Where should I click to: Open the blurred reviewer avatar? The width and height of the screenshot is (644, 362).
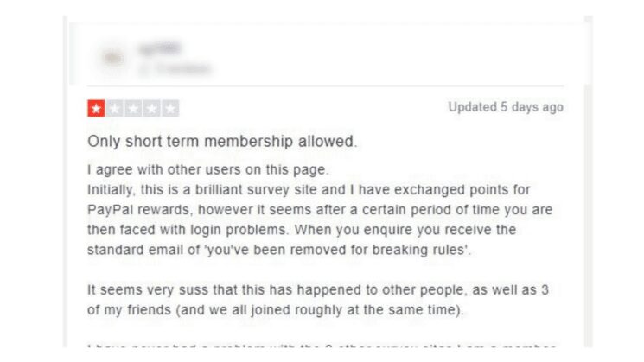[113, 58]
